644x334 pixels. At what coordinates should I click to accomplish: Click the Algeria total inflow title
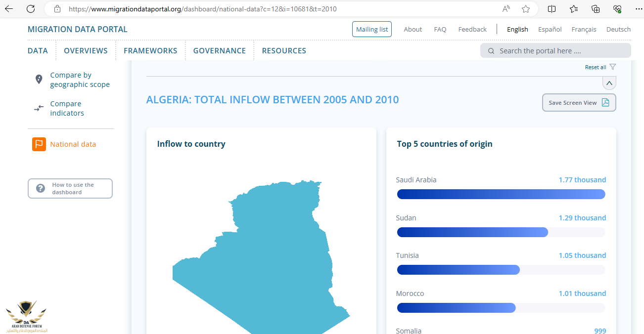tap(273, 100)
